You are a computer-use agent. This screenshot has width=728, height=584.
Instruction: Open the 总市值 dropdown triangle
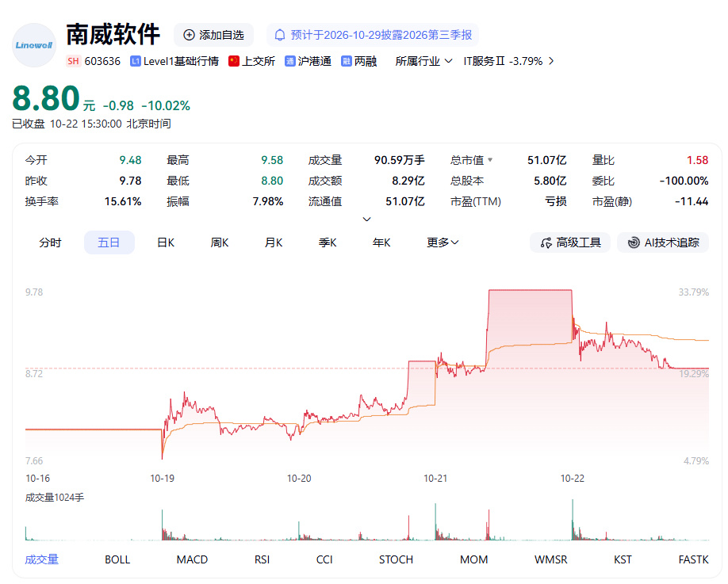490,160
